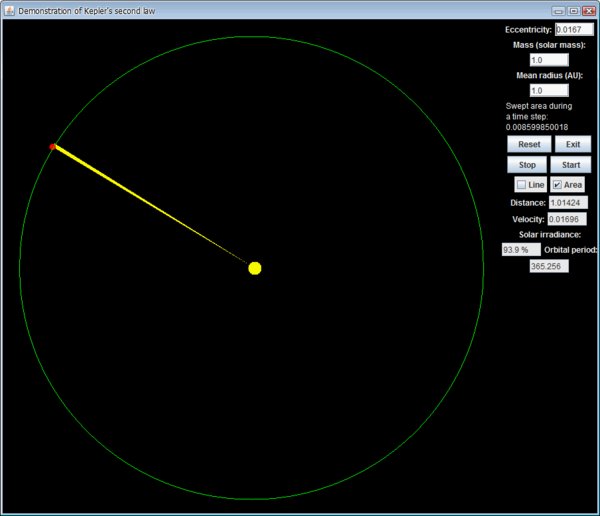
Task: Click the Java application icon in title bar
Action: point(9,10)
